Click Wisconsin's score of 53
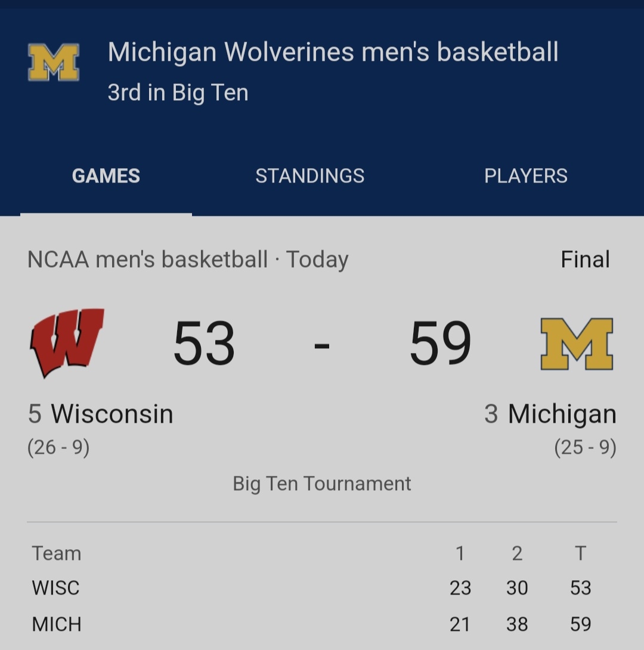The height and width of the screenshot is (650, 644). (x=204, y=343)
